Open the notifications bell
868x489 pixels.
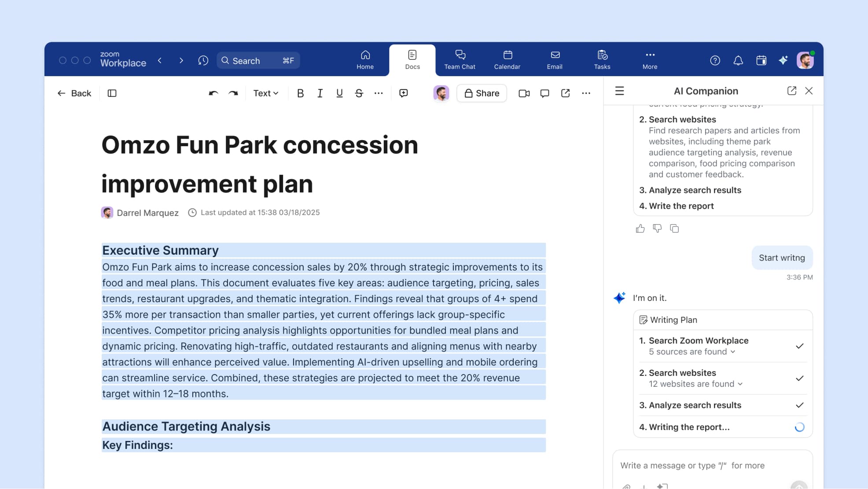click(738, 60)
